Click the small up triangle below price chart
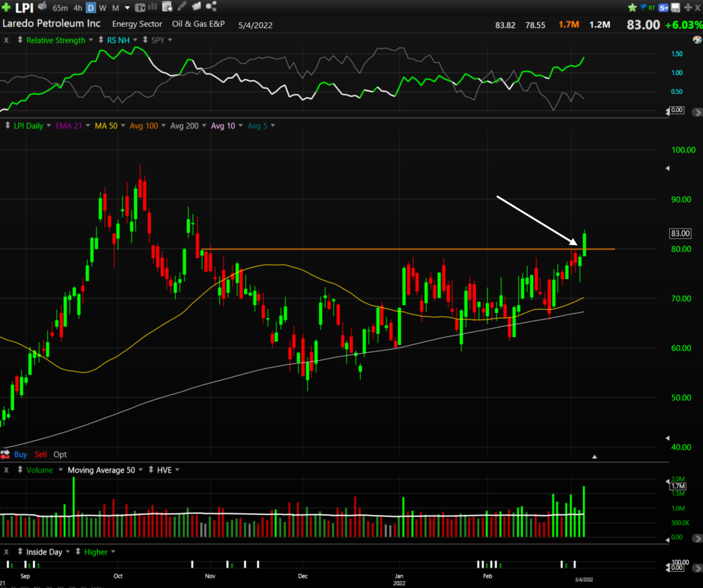Image resolution: width=703 pixels, height=588 pixels. coord(594,456)
